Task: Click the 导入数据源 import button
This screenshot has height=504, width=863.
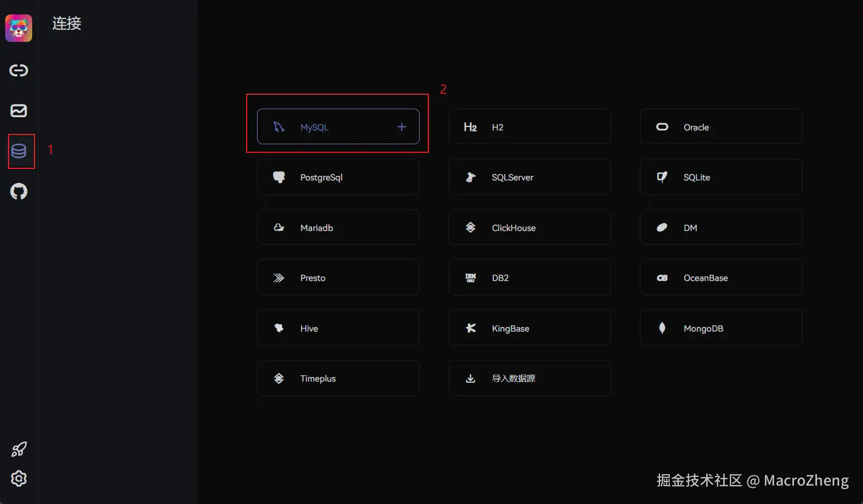Action: click(x=529, y=378)
